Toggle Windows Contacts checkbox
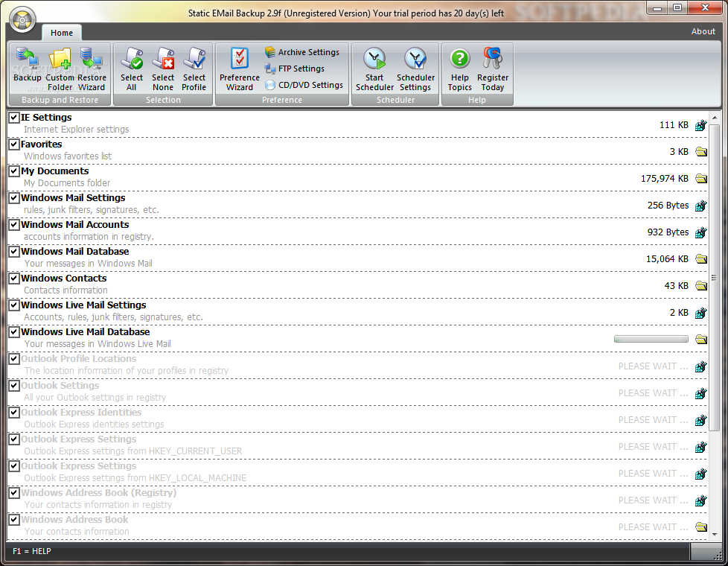 point(14,279)
